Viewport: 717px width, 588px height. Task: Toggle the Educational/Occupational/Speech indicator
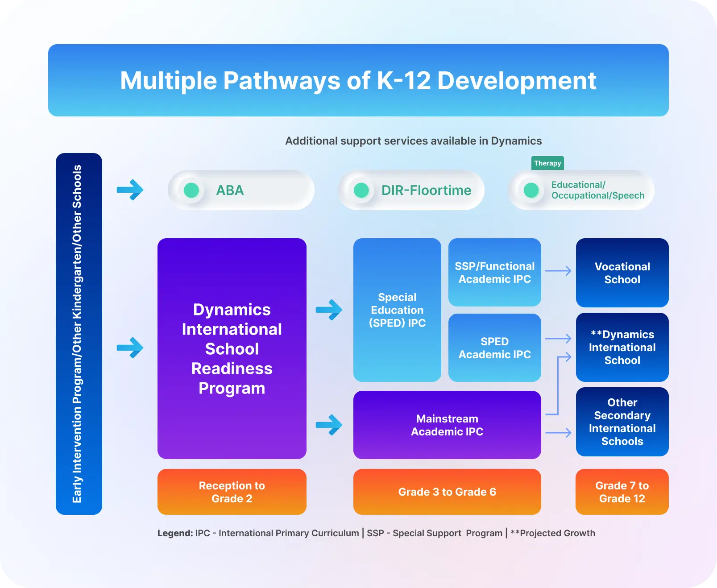531,190
